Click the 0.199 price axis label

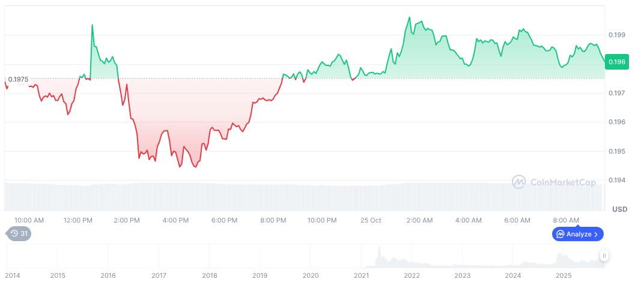tap(616, 35)
